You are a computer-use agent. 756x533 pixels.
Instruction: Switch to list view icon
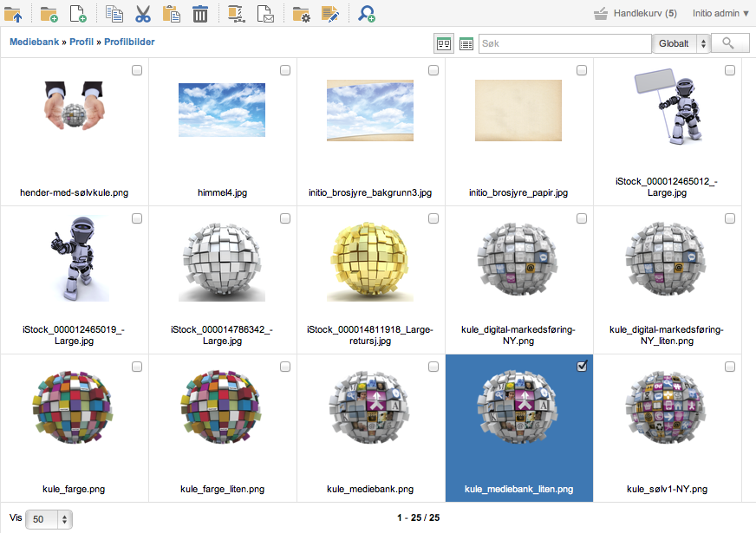coord(466,43)
